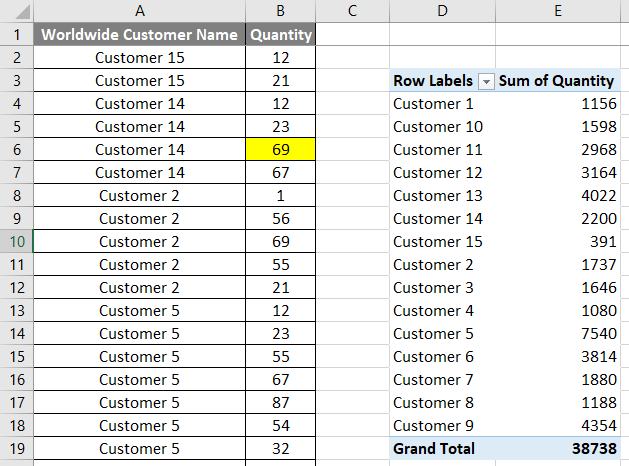Screen dimensions: 629x466
Task: Select pivot value 2200
Action: coord(558,219)
